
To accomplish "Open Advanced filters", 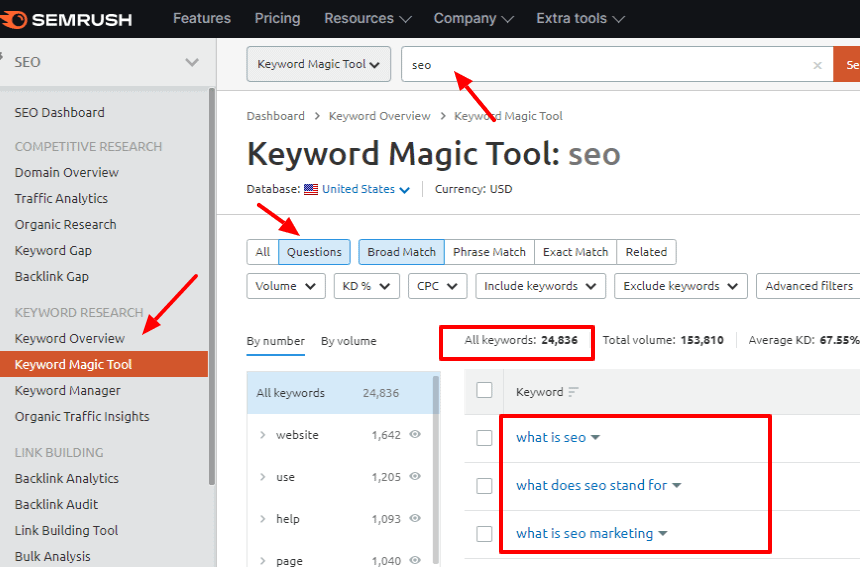I will pos(808,286).
